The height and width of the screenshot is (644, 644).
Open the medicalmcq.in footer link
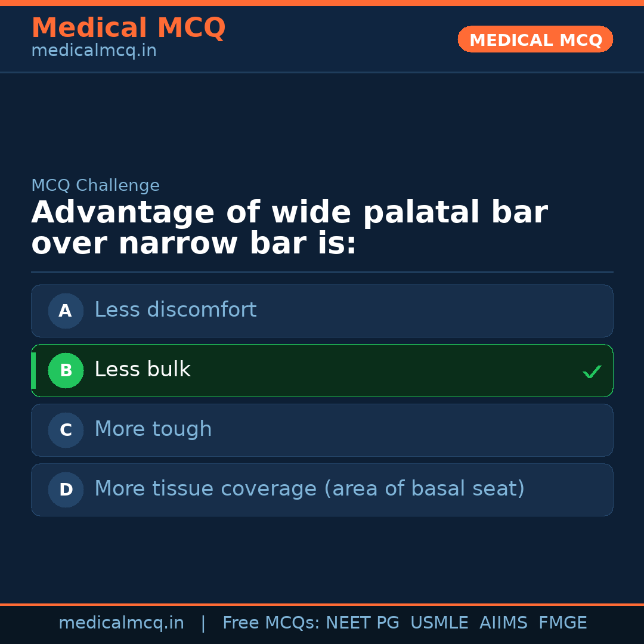(121, 623)
